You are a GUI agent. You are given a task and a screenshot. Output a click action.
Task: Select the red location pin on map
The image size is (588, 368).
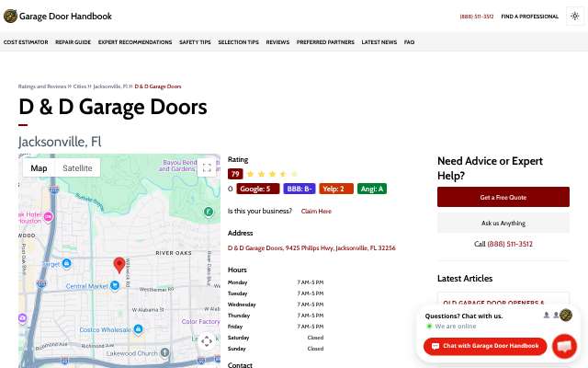click(x=119, y=265)
